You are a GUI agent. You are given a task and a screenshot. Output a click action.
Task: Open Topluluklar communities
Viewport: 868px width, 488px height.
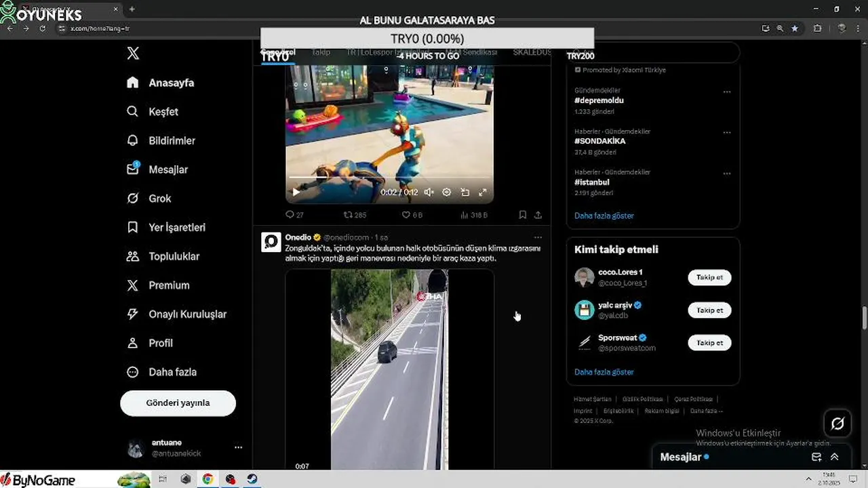(163, 256)
